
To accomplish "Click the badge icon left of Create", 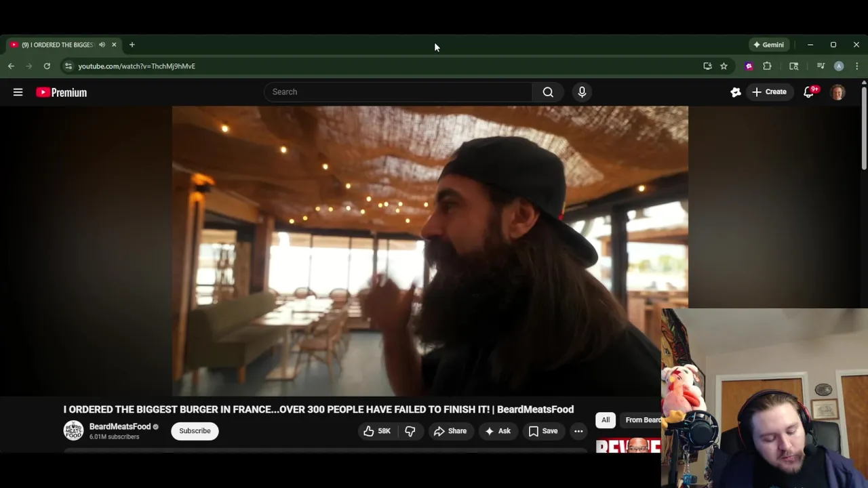I will (x=736, y=92).
